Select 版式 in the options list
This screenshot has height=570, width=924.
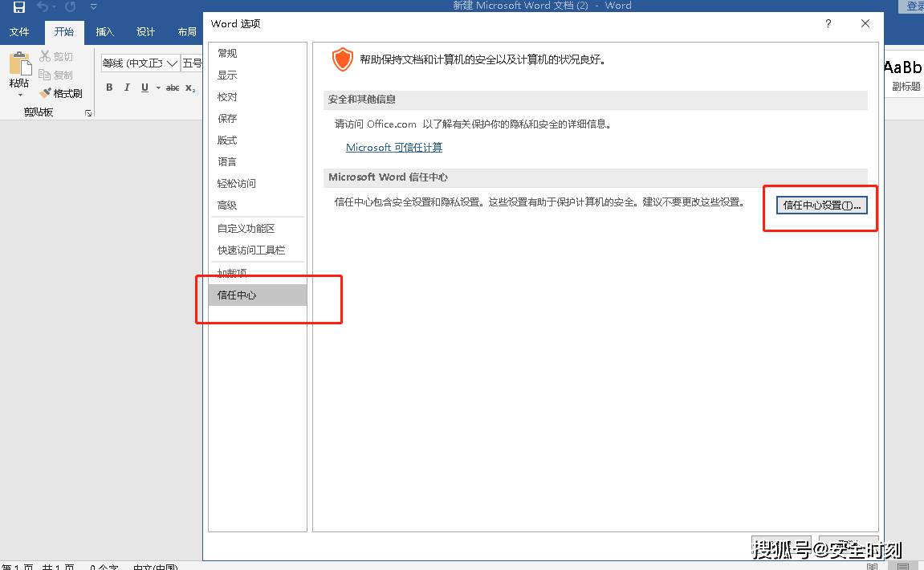(258, 140)
